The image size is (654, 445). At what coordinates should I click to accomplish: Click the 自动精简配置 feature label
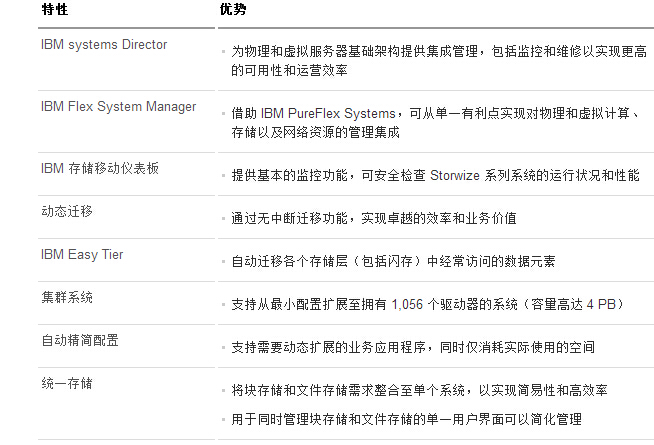point(80,340)
